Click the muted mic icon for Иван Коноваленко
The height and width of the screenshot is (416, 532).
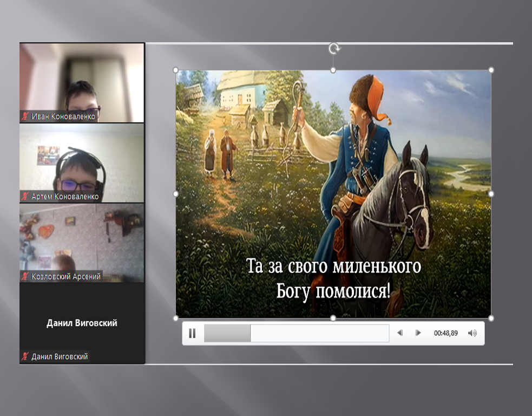pyautogui.click(x=25, y=116)
